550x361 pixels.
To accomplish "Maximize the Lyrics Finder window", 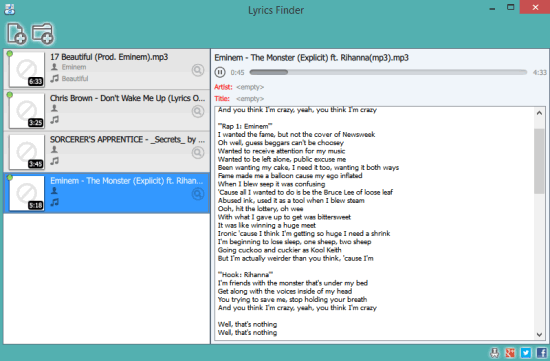I will pos(511,7).
